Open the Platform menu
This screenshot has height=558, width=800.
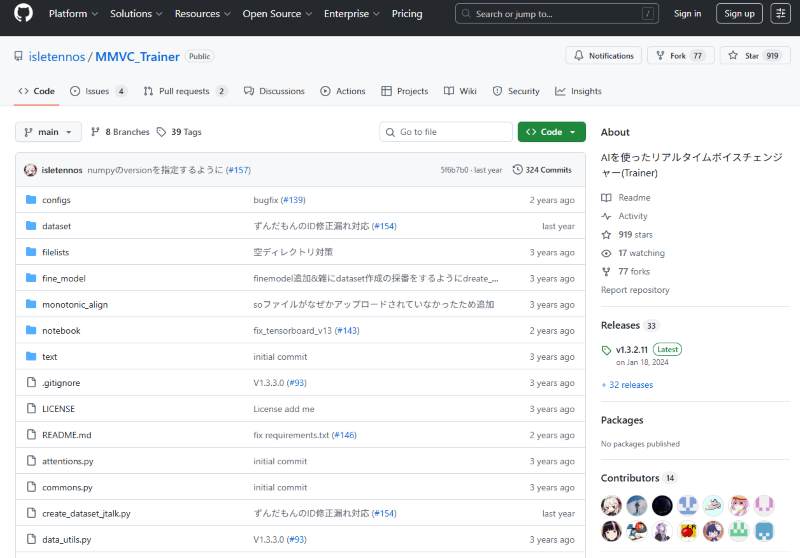pyautogui.click(x=73, y=14)
